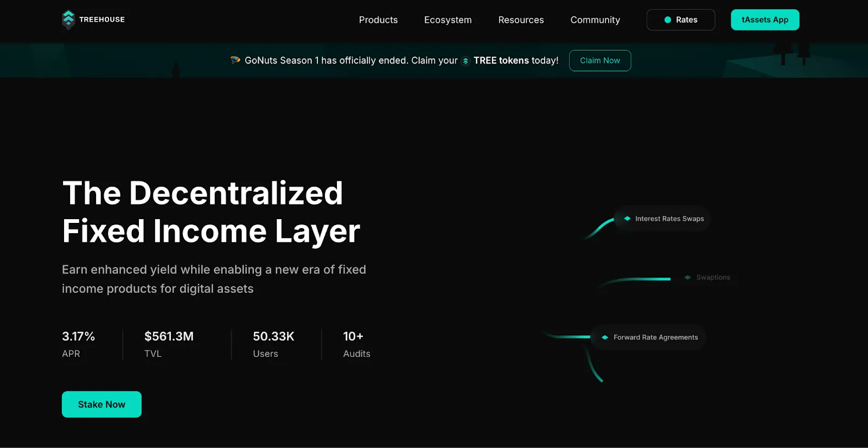
Task: Open the Community menu
Action: pos(595,20)
